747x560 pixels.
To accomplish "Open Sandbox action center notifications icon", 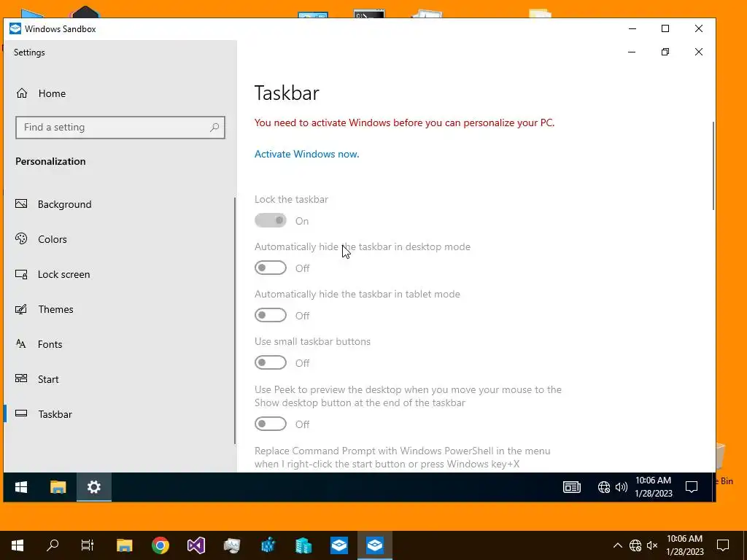I will 692,487.
